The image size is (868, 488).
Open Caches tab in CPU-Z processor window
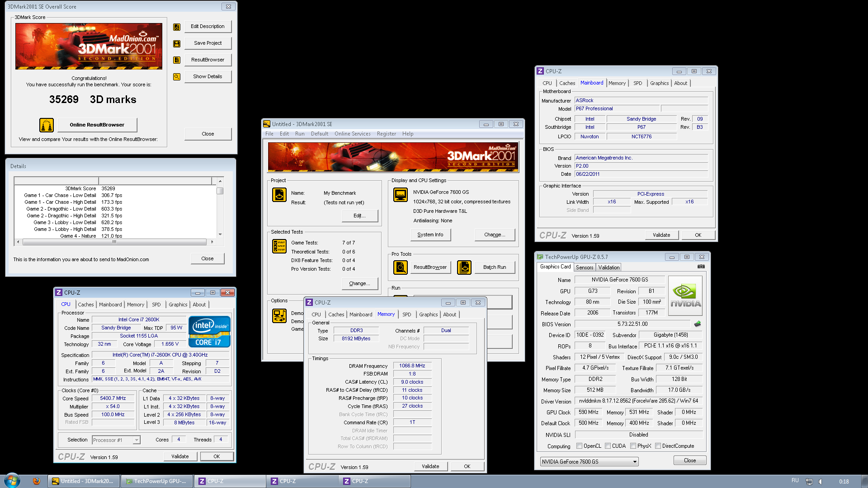[x=85, y=305]
